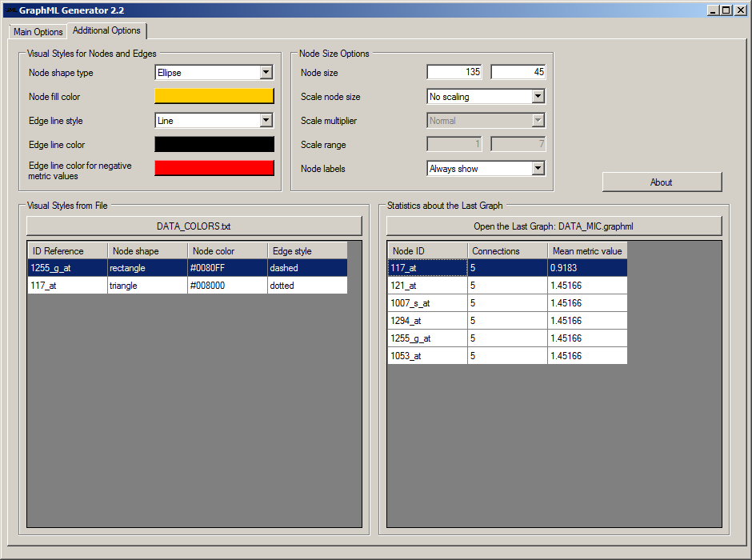Viewport: 752px width, 560px height.
Task: Click the Node color column header
Action: click(x=228, y=250)
